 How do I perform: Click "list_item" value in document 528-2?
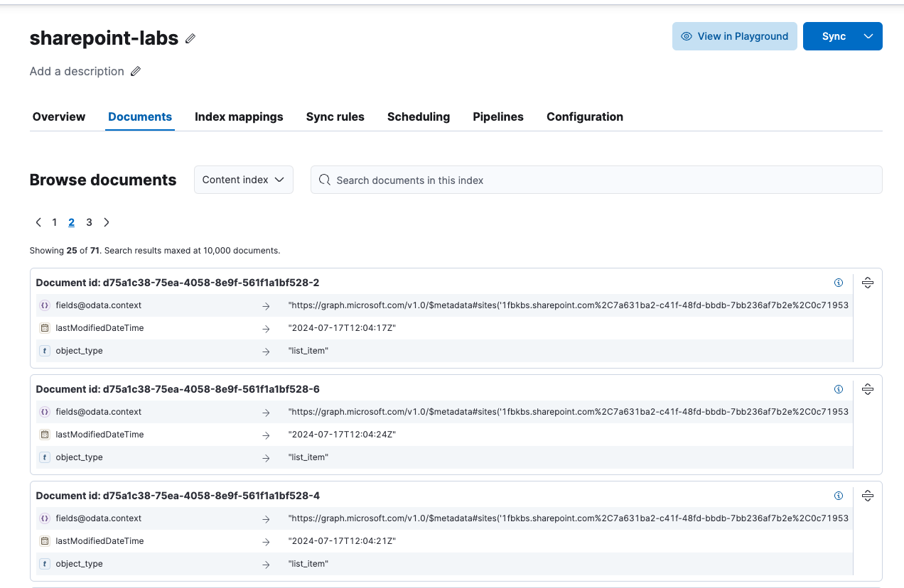click(x=308, y=351)
